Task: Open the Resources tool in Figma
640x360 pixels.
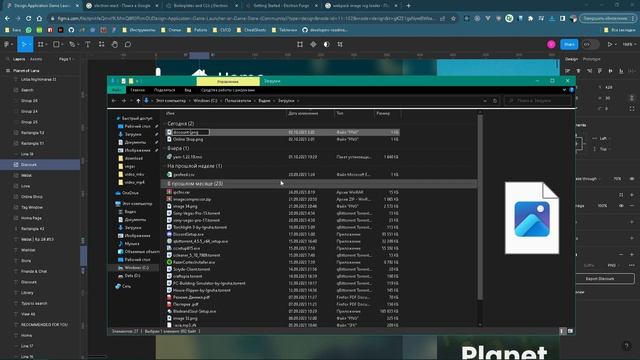Action: 101,44
